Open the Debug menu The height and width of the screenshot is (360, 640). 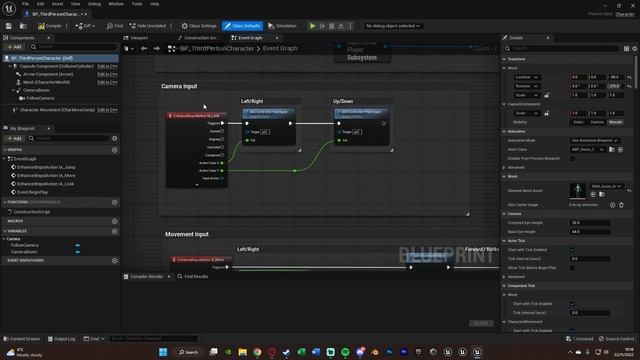click(94, 4)
